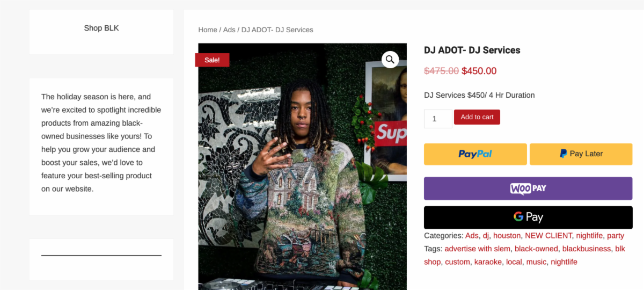The height and width of the screenshot is (290, 644).
Task: Open the product image zoom magnifier
Action: pos(390,59)
